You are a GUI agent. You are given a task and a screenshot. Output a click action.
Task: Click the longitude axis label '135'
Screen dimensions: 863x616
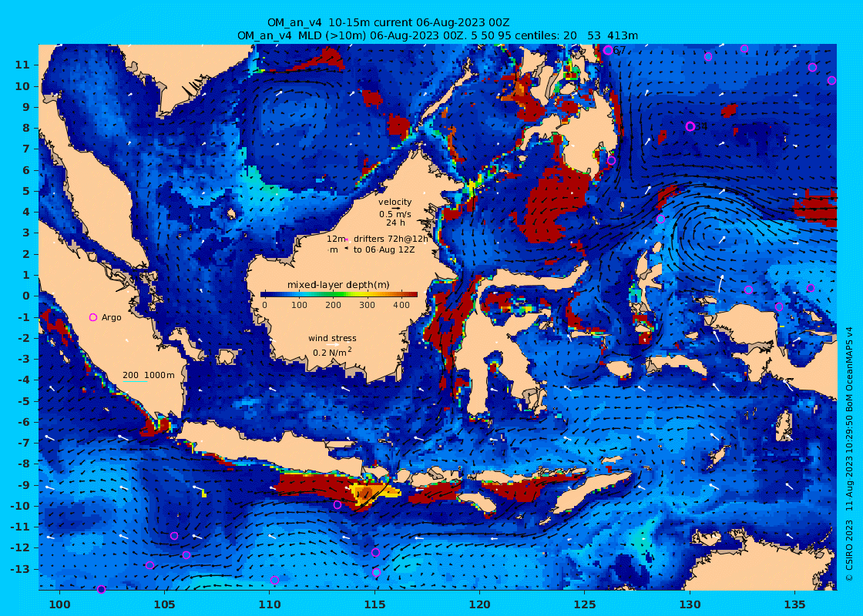(794, 604)
